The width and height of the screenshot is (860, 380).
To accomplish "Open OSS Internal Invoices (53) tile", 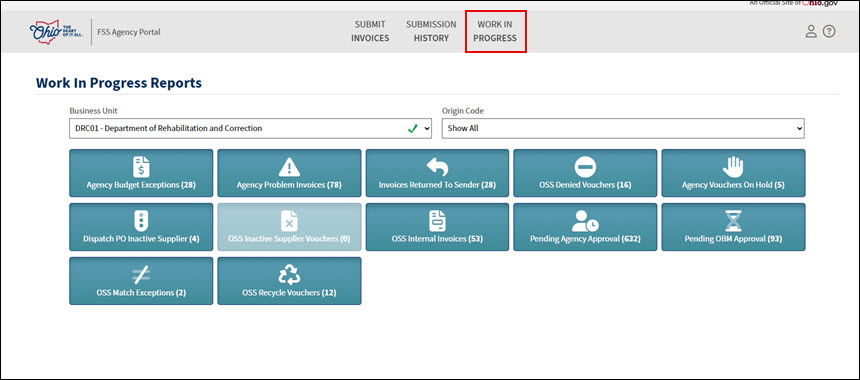I will click(437, 227).
